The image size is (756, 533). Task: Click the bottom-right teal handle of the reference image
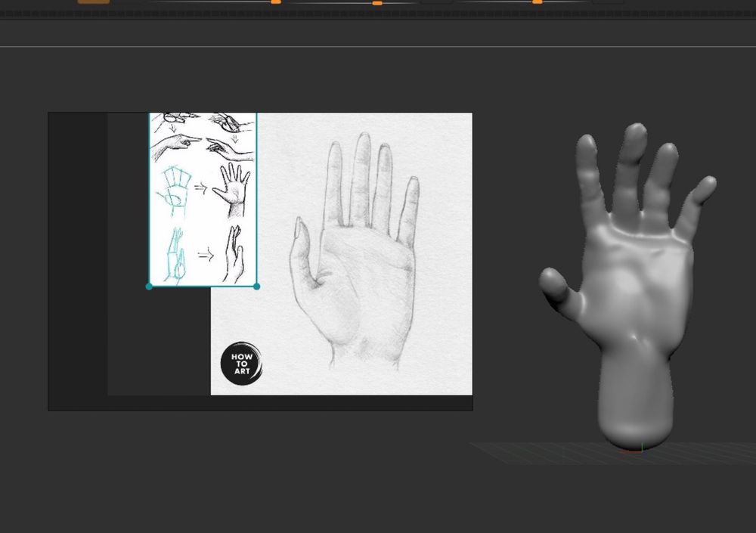click(x=256, y=287)
